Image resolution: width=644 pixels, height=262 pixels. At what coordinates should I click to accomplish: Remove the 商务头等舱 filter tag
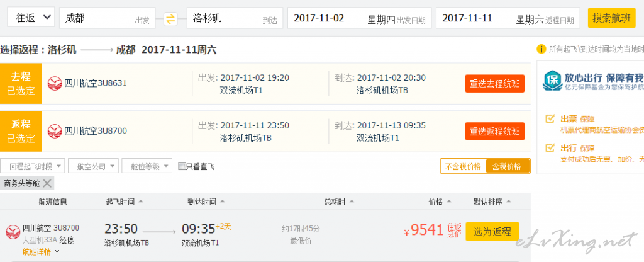(x=47, y=183)
